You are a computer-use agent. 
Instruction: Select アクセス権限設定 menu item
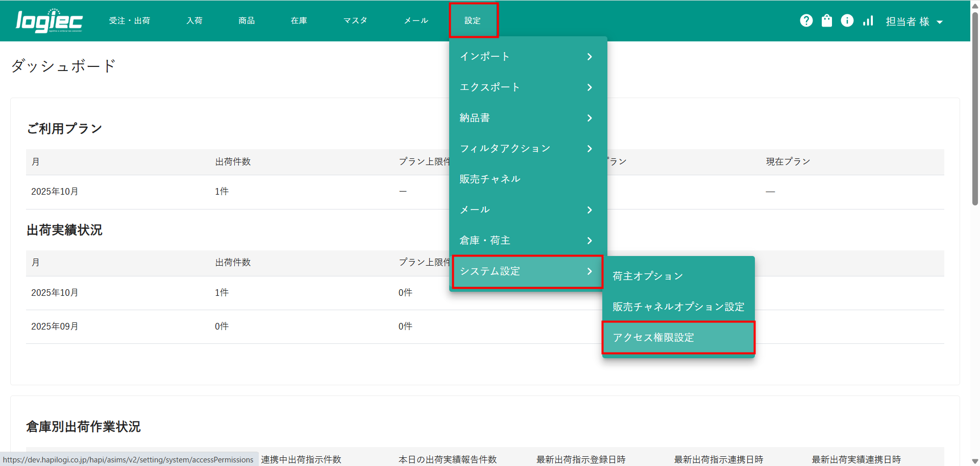[x=678, y=338]
